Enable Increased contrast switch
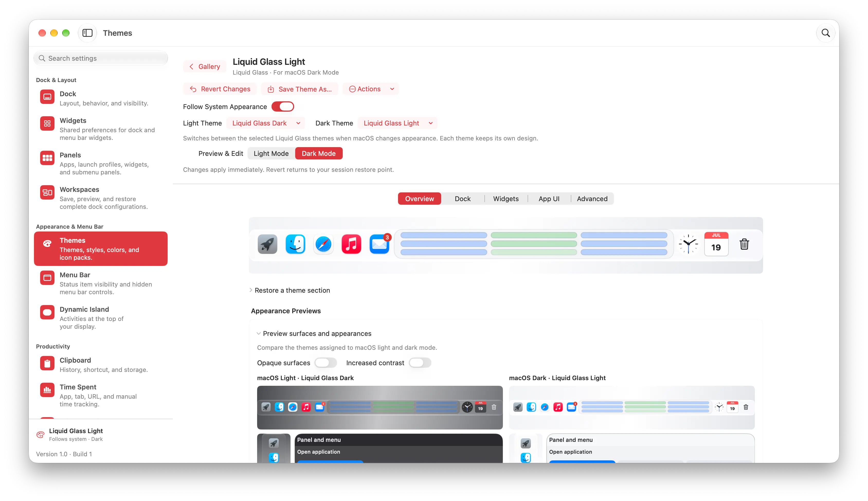The height and width of the screenshot is (501, 868). pyautogui.click(x=420, y=363)
